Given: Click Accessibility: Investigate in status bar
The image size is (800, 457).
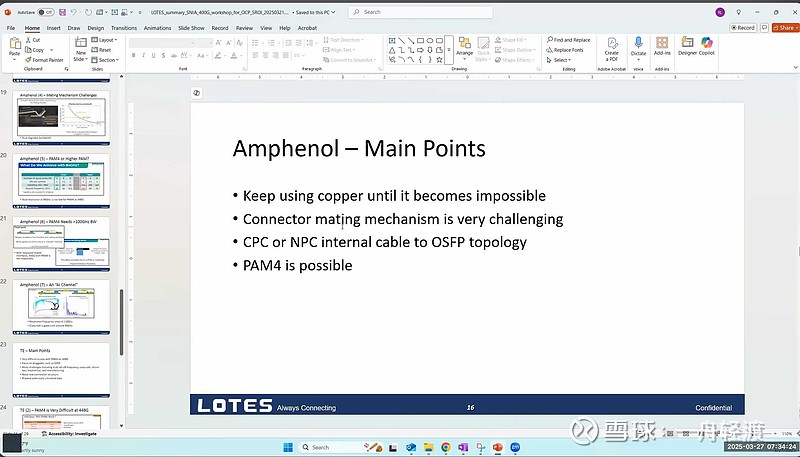Looking at the screenshot, I should (x=69, y=434).
